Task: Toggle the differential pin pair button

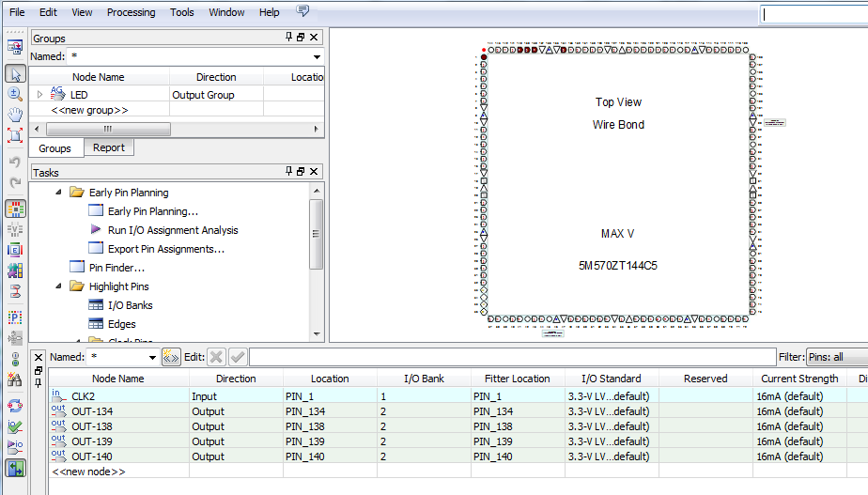Action: pos(15,290)
